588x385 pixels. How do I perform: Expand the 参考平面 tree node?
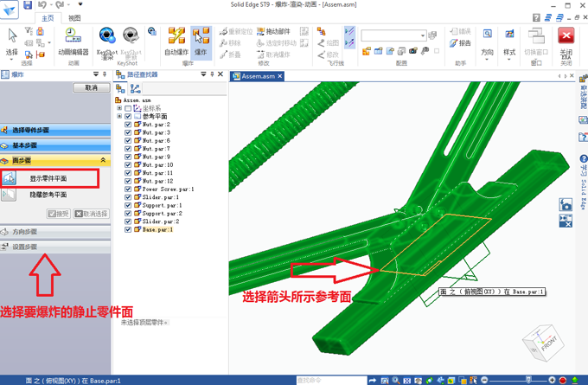pos(119,116)
